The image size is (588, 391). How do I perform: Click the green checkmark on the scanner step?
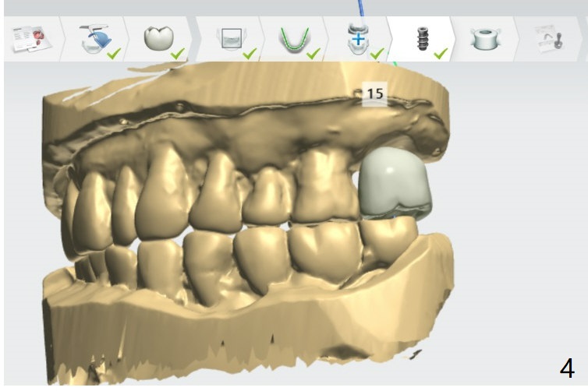[x=113, y=54]
